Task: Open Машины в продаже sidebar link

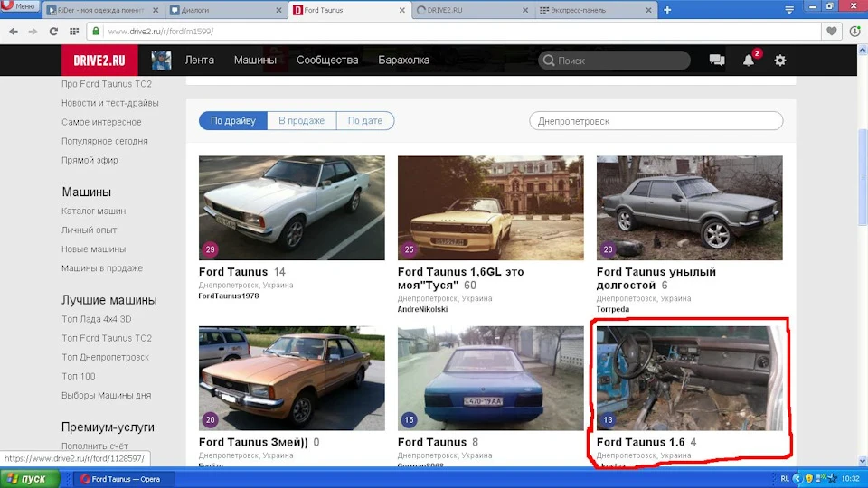Action: [102, 267]
